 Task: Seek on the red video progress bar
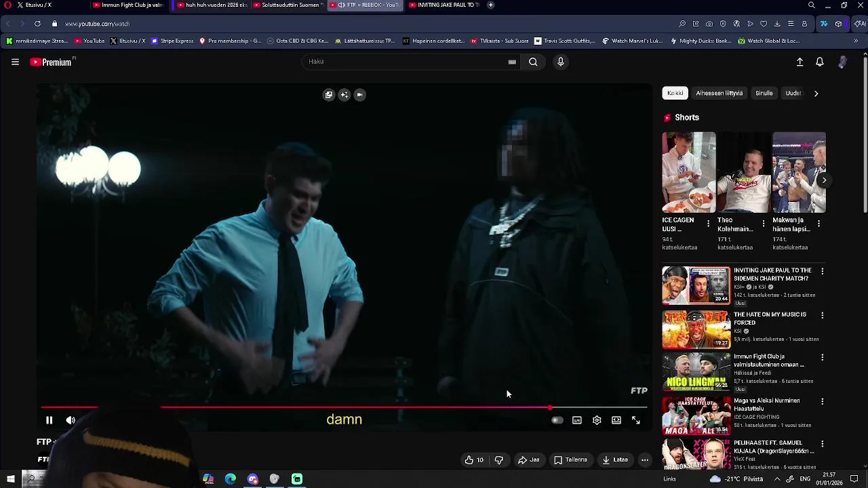pos(344,408)
